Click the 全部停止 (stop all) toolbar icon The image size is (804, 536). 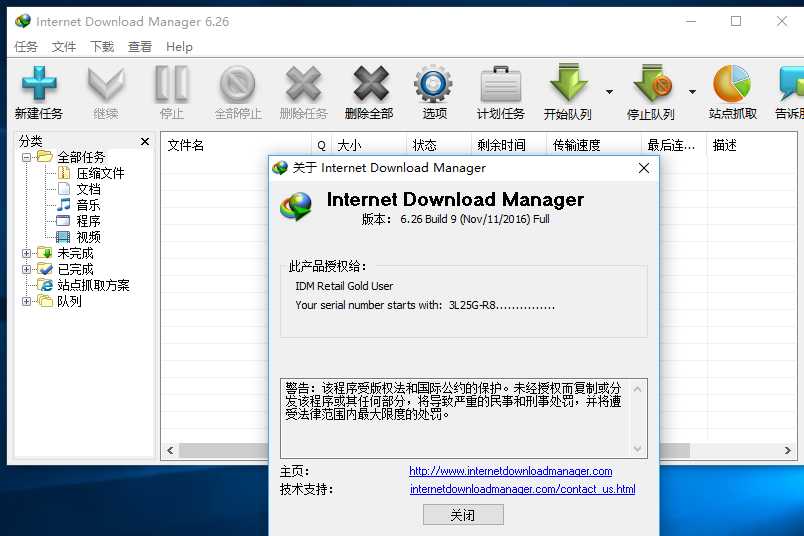tap(237, 85)
